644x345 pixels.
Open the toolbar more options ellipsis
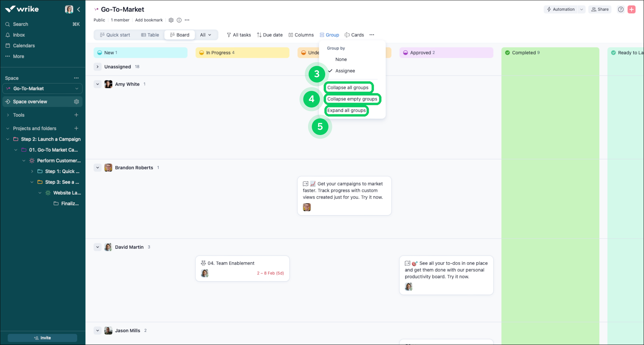pos(372,35)
